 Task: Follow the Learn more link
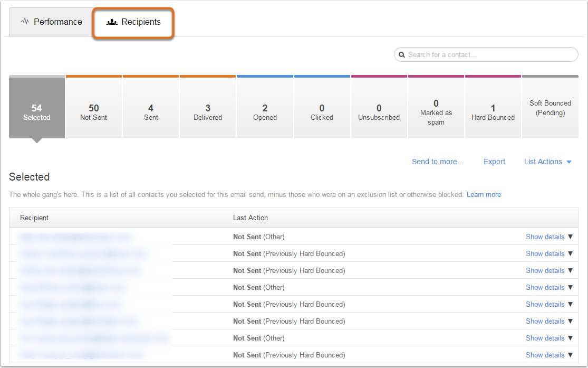tap(484, 194)
